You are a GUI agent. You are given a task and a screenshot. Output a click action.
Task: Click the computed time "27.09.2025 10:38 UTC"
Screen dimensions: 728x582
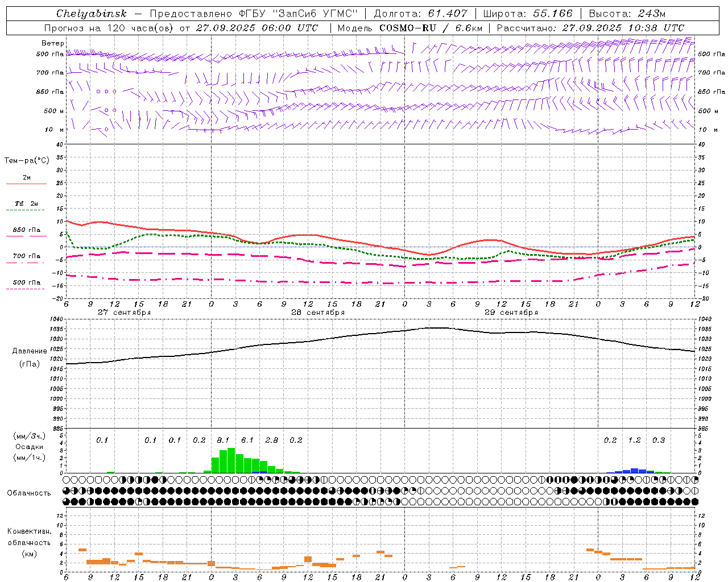pyautogui.click(x=623, y=28)
